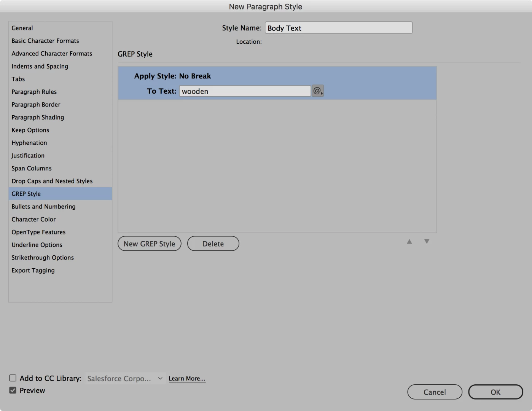Screen dimensions: 532x411
Task: Select GREP Style in sidebar
Action: [60, 194]
